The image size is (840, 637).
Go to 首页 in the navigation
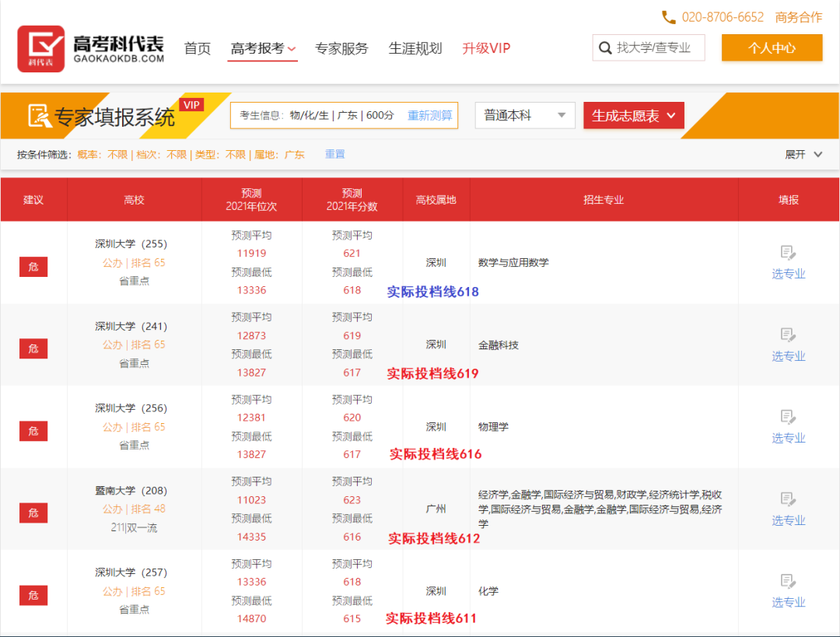(x=197, y=49)
